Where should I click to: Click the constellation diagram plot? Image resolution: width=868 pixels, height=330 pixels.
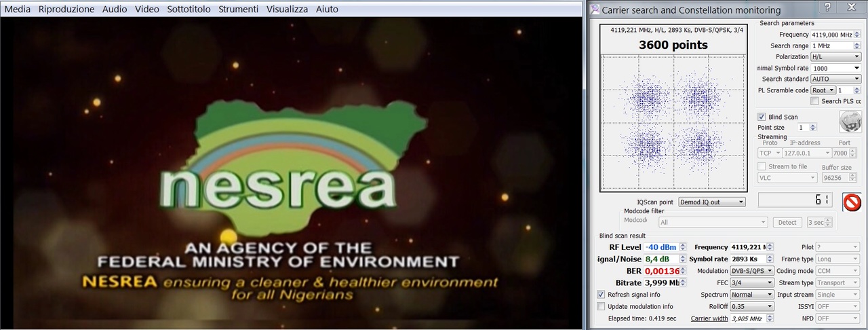pos(673,122)
